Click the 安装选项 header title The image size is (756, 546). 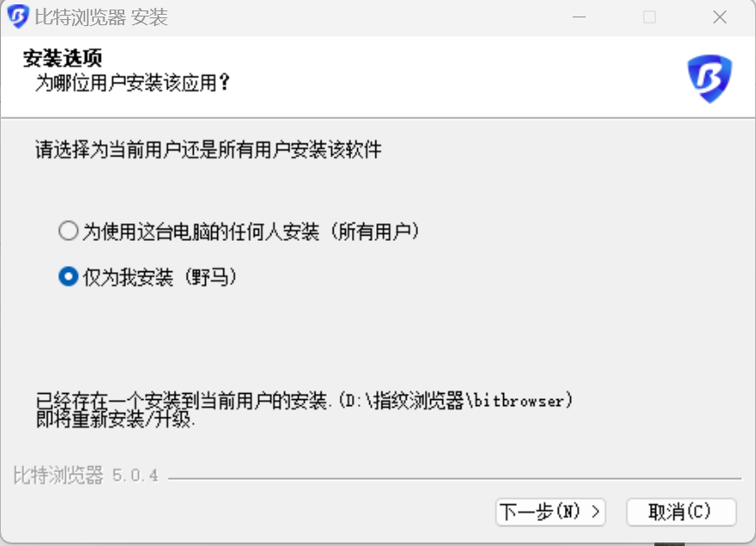click(63, 58)
